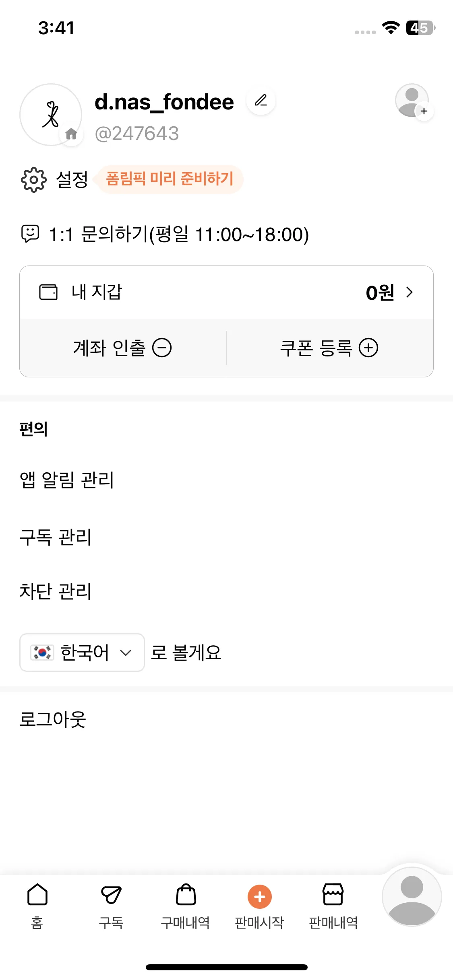Tap the profile picture with home badge
This screenshot has height=980, width=453.
click(x=51, y=115)
